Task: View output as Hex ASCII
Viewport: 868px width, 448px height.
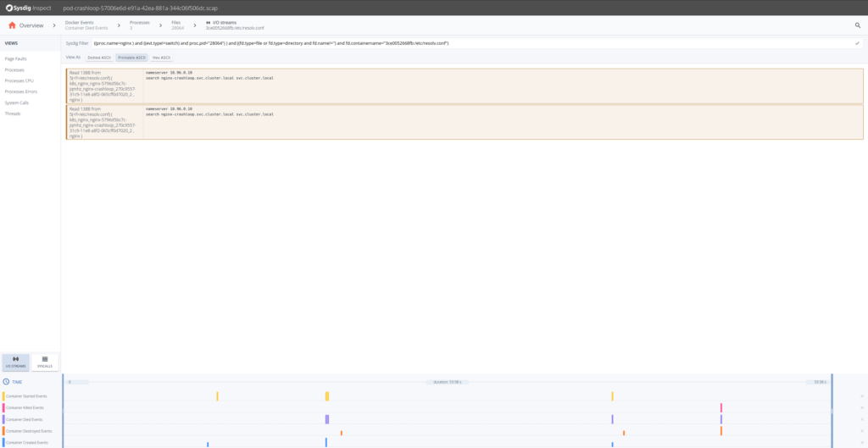Action: (162, 57)
